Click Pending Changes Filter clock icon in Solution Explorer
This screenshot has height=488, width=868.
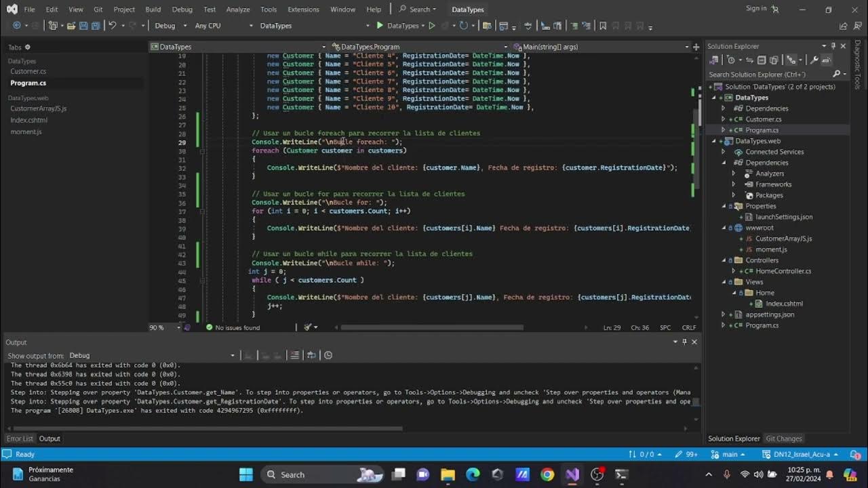731,60
